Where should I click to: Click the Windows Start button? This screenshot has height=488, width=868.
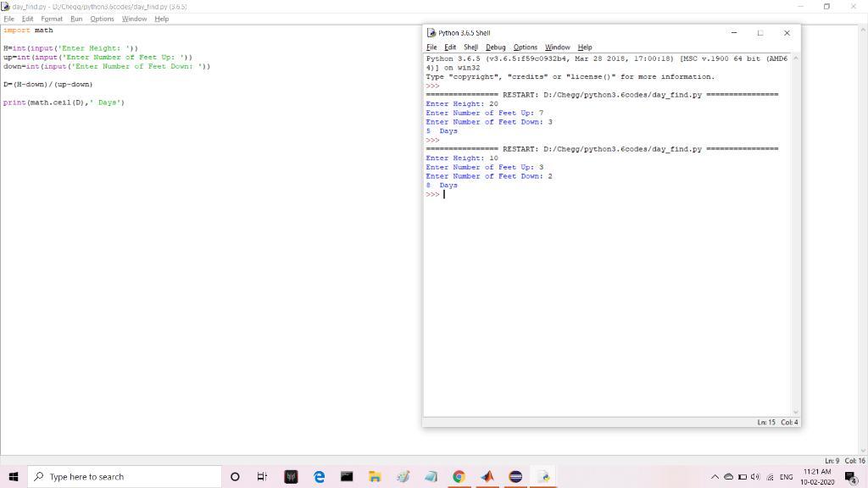tap(14, 477)
